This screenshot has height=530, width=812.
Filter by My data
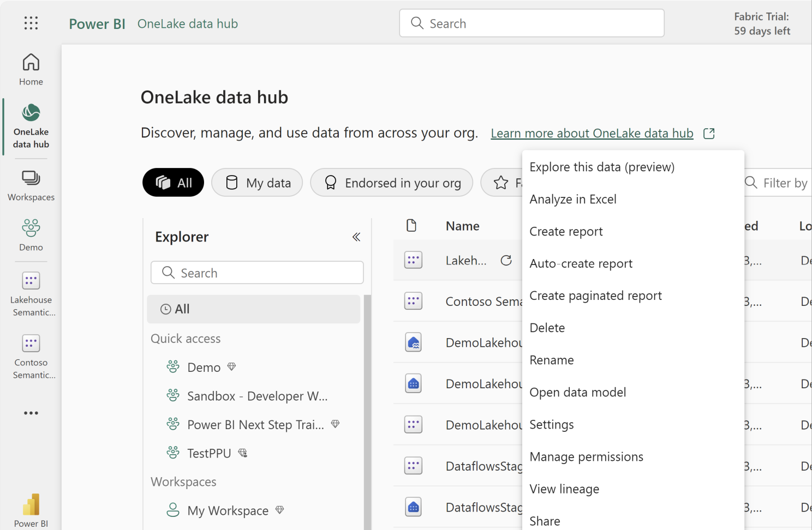coord(257,183)
